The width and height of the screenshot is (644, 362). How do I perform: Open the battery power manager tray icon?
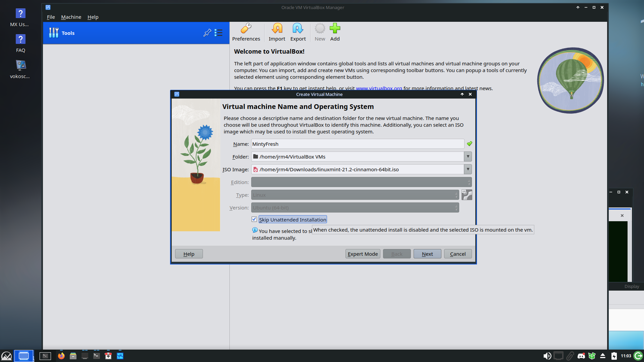(x=614, y=356)
